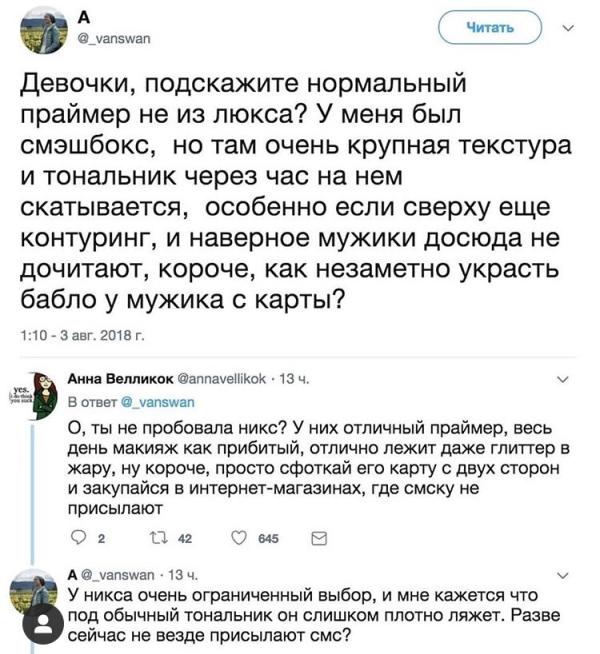Open the dark circular profile overlay icon
Screen dimensions: 600x654
pyautogui.click(x=43, y=624)
